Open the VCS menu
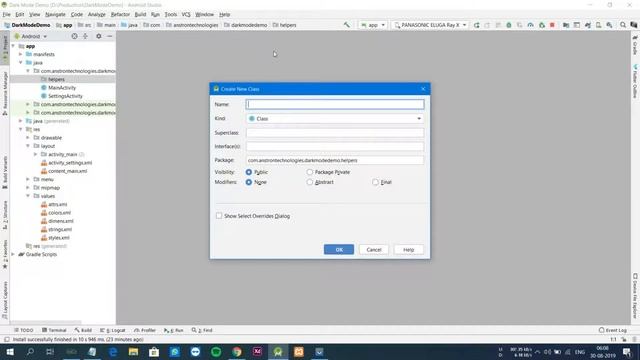 [x=186, y=14]
